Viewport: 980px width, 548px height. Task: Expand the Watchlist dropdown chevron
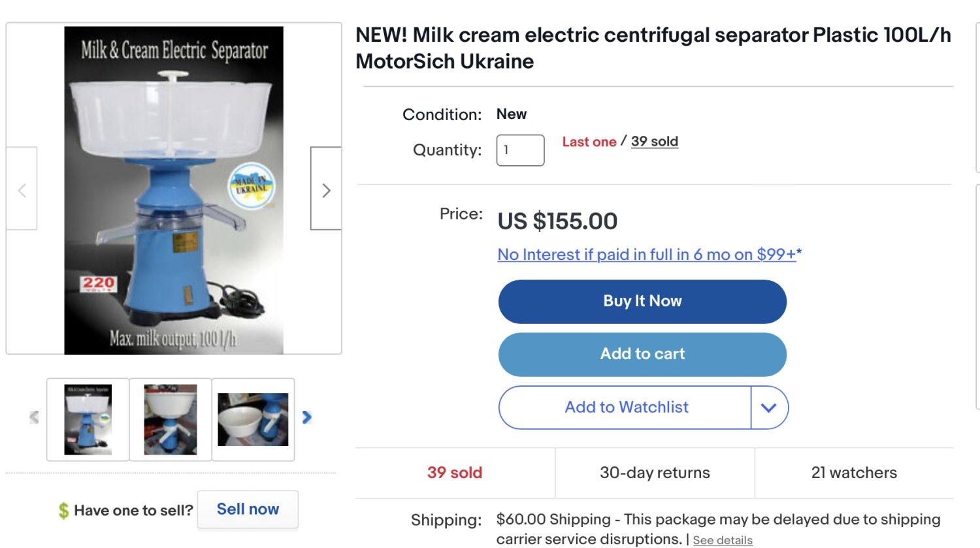tap(769, 408)
